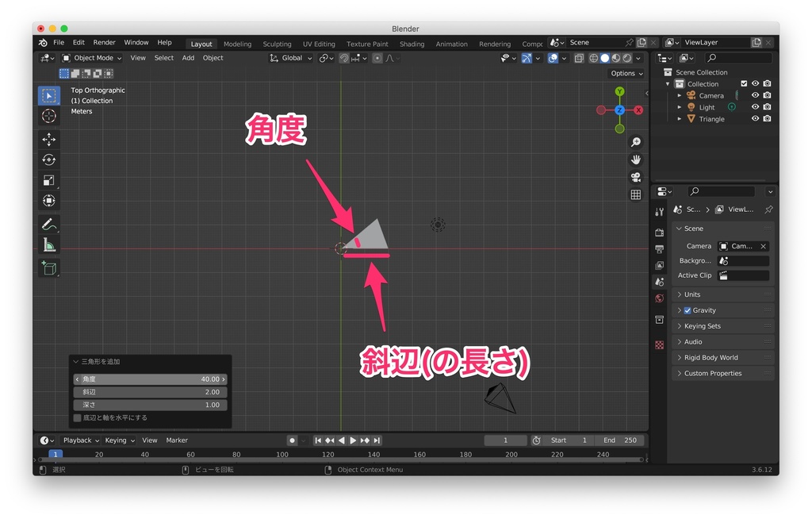
Task: Select the Measure tool
Action: pos(49,244)
